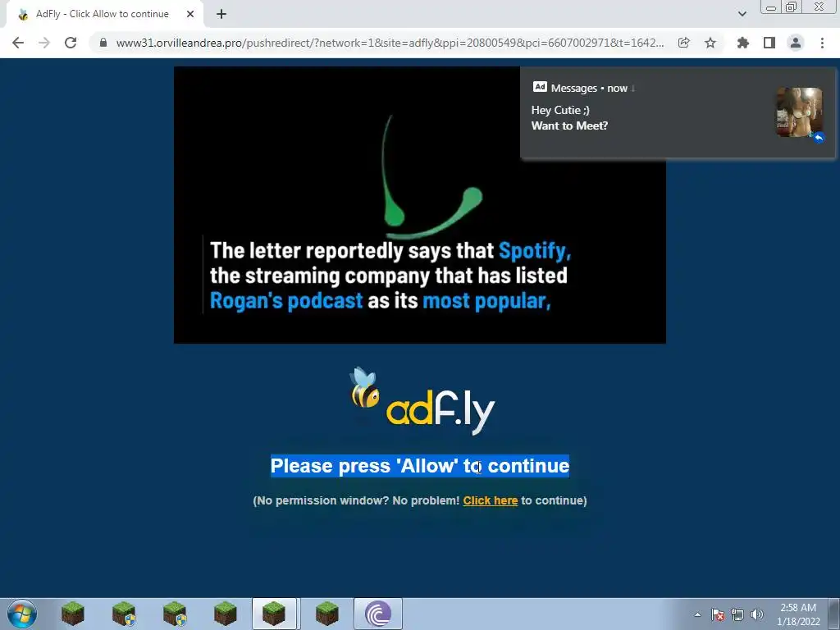
Task: Close the AdFly tab
Action: 190,14
